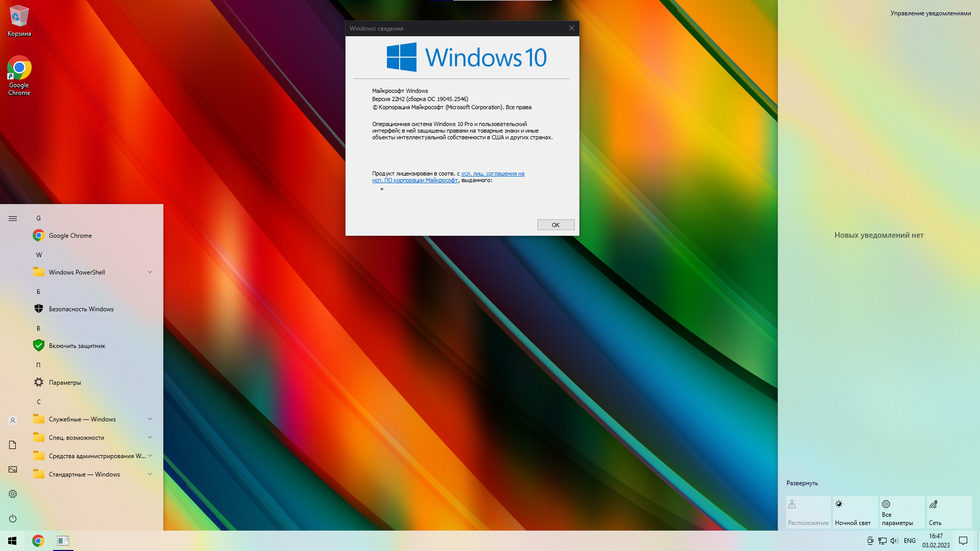This screenshot has width=980, height=551.
Task: Click the ENG language indicator in taskbar
Action: tap(910, 540)
